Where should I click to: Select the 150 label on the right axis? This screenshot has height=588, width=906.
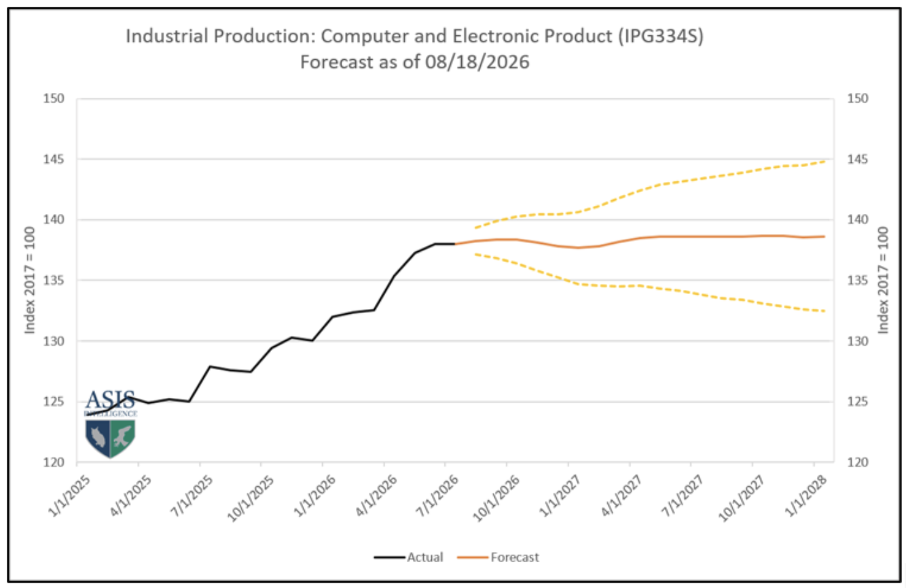tap(858, 99)
